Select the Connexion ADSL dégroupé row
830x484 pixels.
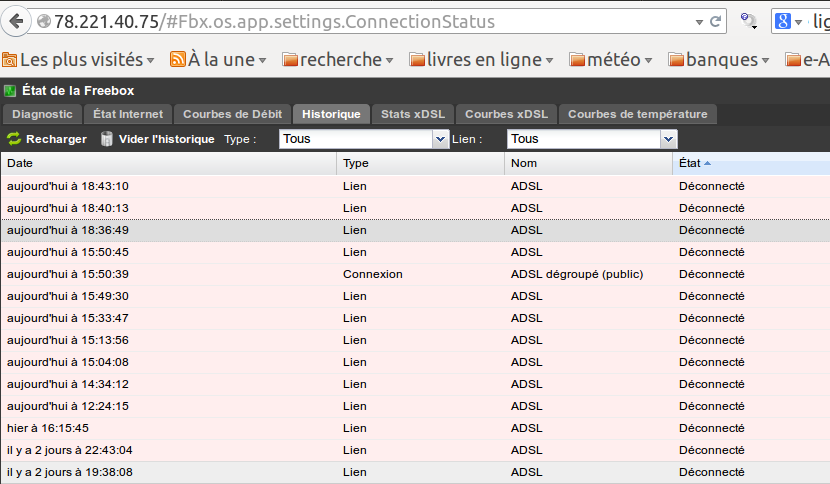tap(400, 274)
